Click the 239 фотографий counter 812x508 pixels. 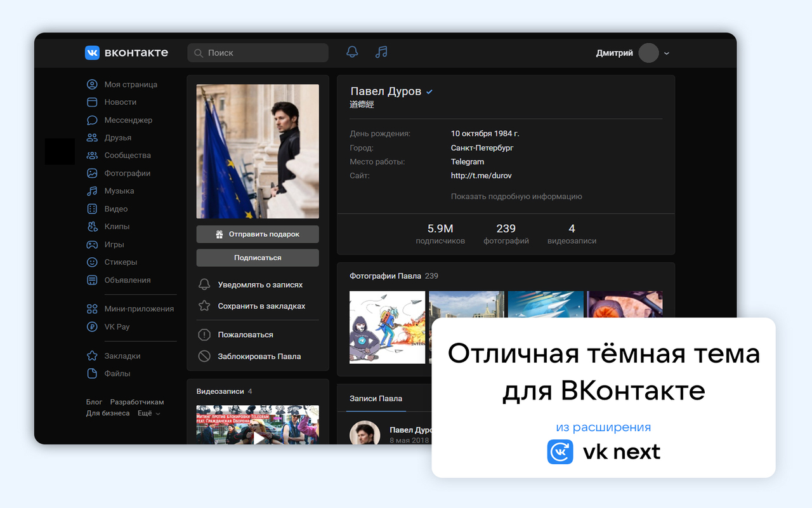point(506,234)
